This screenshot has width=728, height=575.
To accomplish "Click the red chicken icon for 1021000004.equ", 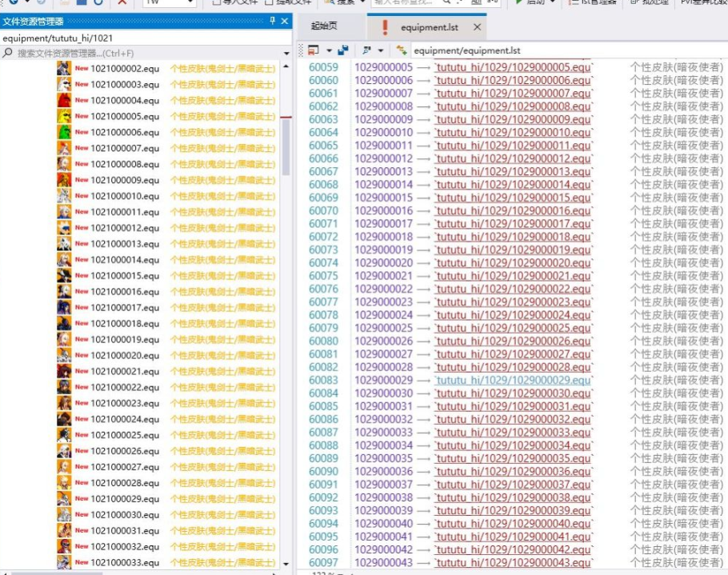I will tap(64, 101).
